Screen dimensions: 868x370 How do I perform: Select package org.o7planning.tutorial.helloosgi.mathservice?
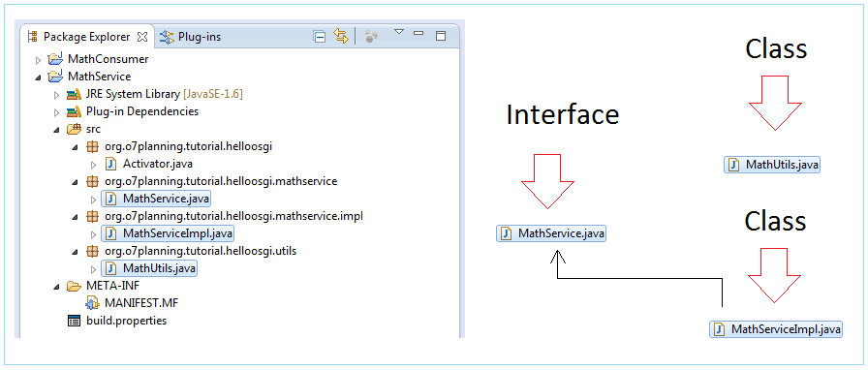221,182
